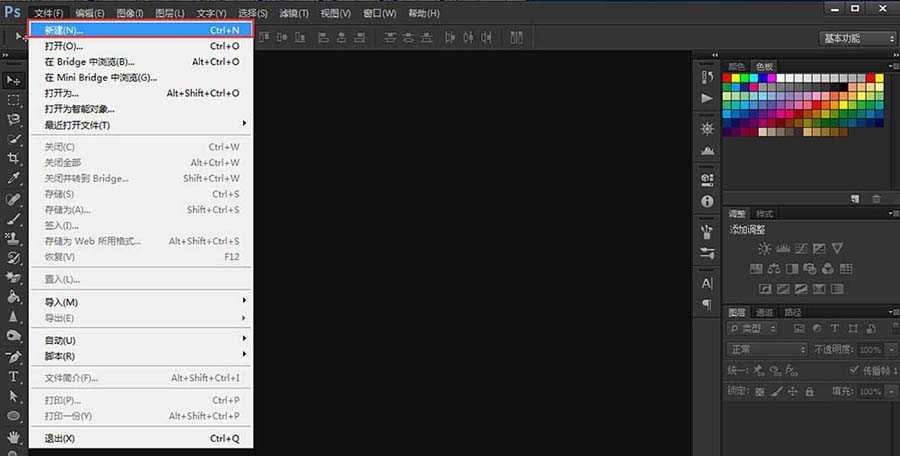Click the Character panel icon (A|)
900x456 pixels.
708,283
